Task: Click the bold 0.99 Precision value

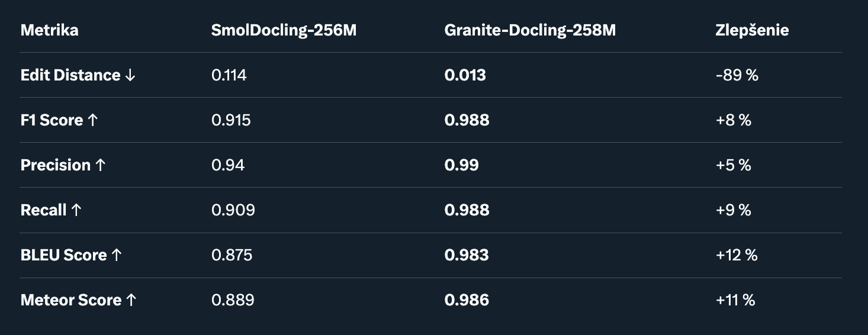Action: click(x=461, y=165)
